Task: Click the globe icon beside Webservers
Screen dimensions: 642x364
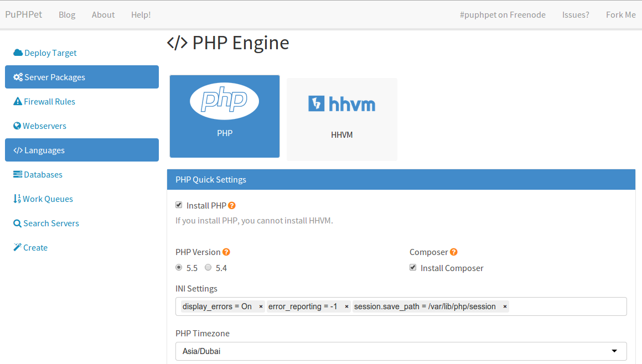Action: (17, 126)
